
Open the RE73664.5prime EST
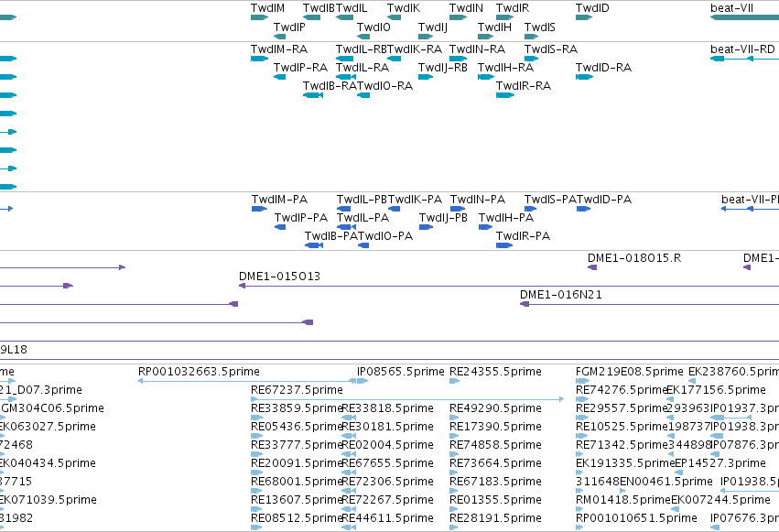coord(454,472)
